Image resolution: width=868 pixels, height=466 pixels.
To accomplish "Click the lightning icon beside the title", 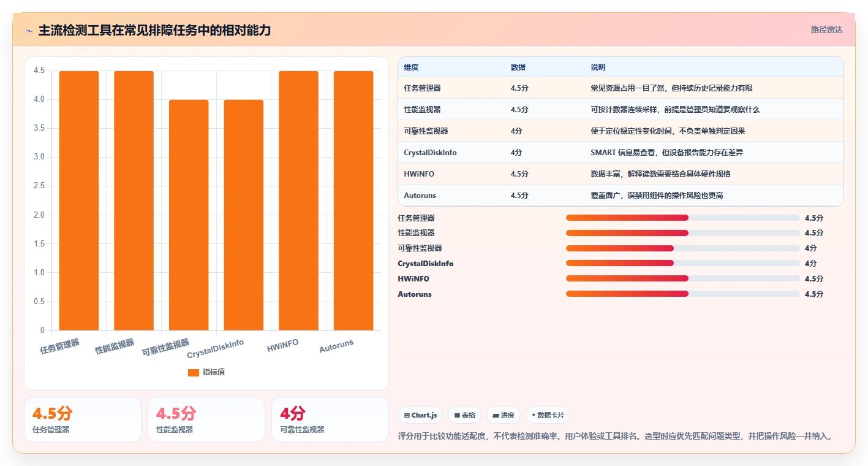I will [x=29, y=30].
